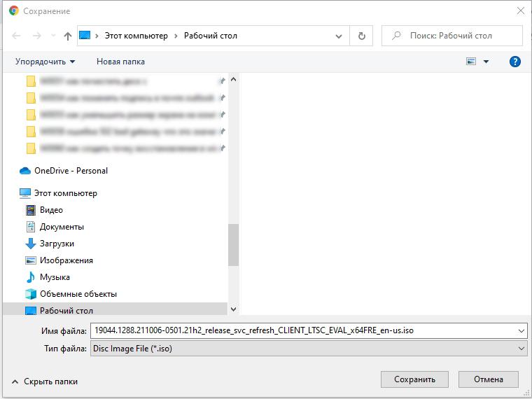Click the Загрузки download arrow icon
The image size is (532, 399).
pyautogui.click(x=31, y=244)
